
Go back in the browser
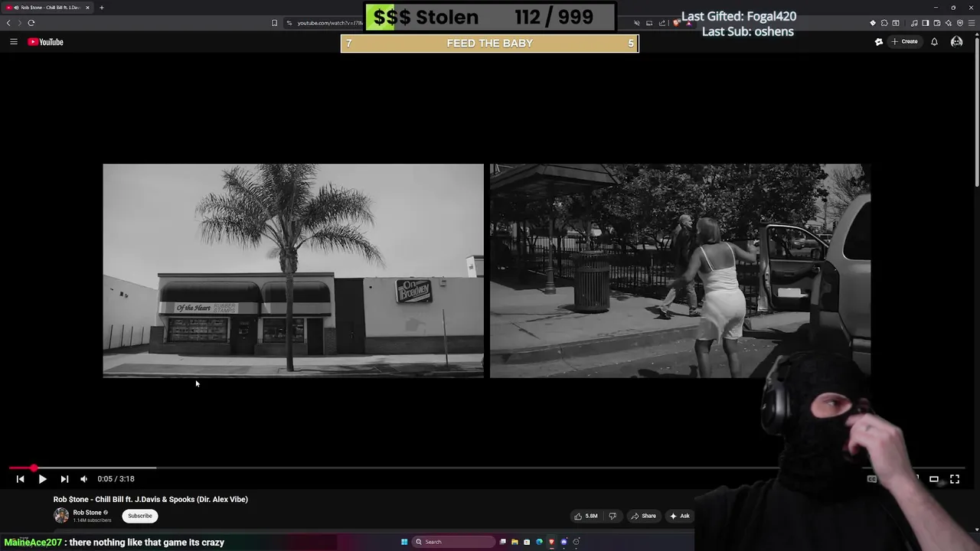pos(8,23)
